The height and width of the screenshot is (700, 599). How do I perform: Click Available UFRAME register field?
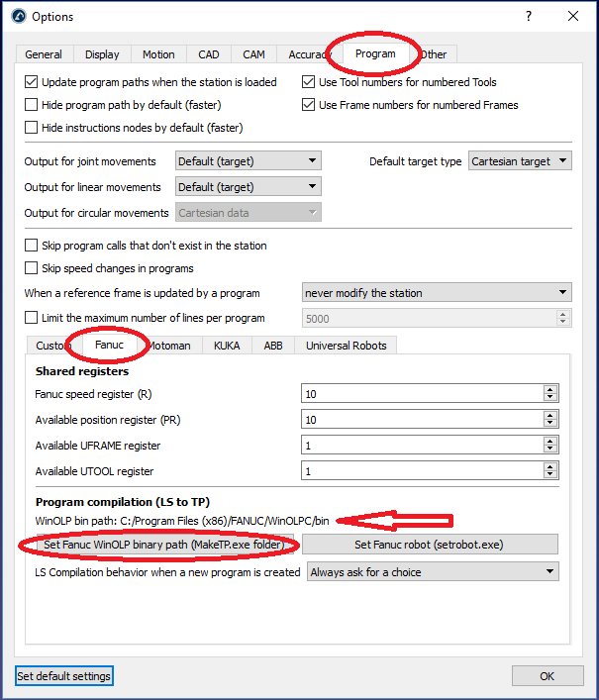[422, 446]
